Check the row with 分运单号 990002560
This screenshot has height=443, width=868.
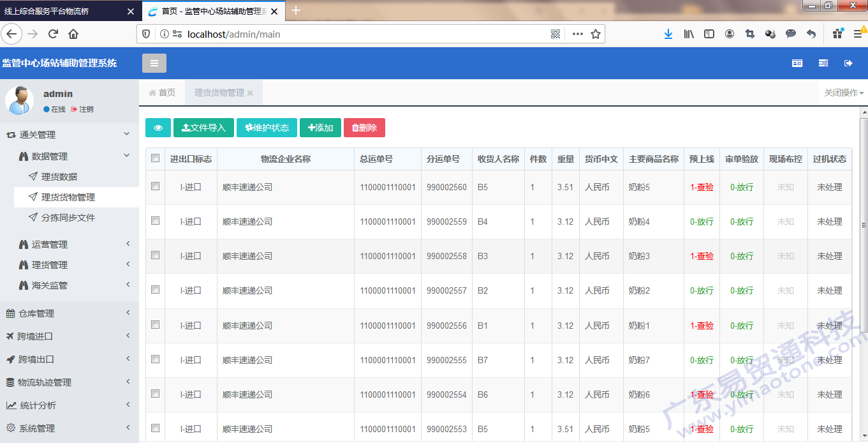point(155,186)
